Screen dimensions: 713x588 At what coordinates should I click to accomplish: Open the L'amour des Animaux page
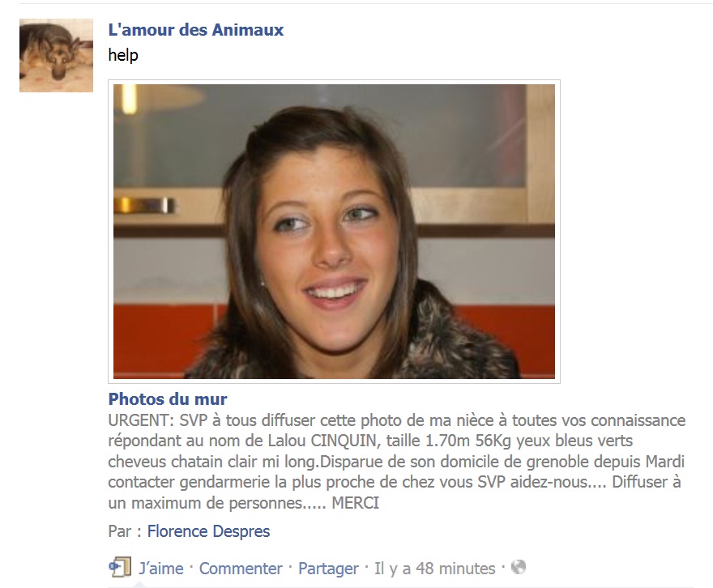(196, 30)
